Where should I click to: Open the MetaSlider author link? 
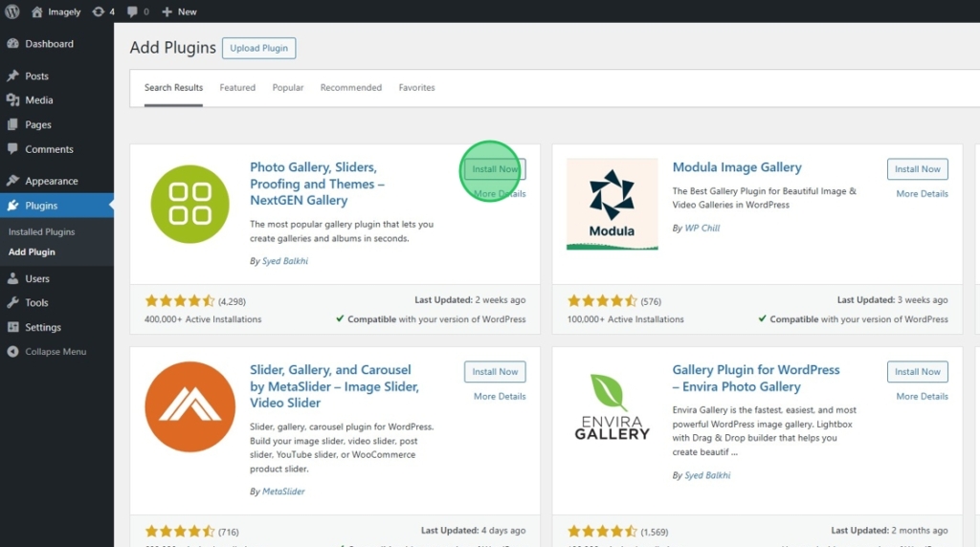(x=283, y=492)
